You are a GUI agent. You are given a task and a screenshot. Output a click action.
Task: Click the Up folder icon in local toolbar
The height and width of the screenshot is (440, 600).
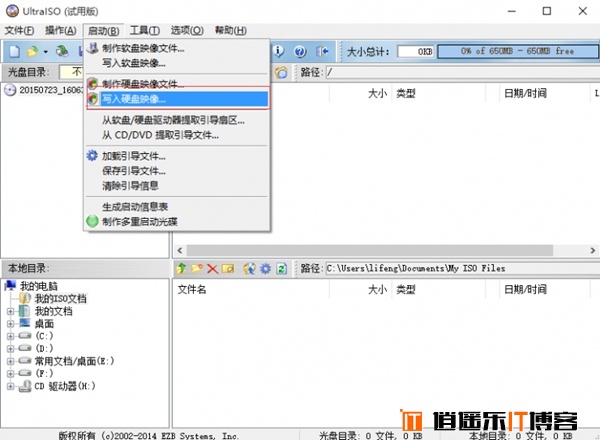[181, 269]
